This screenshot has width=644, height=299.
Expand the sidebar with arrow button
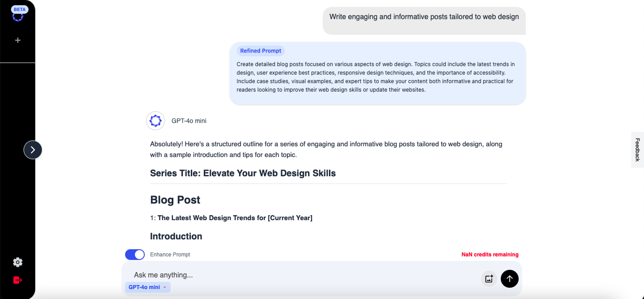(33, 150)
